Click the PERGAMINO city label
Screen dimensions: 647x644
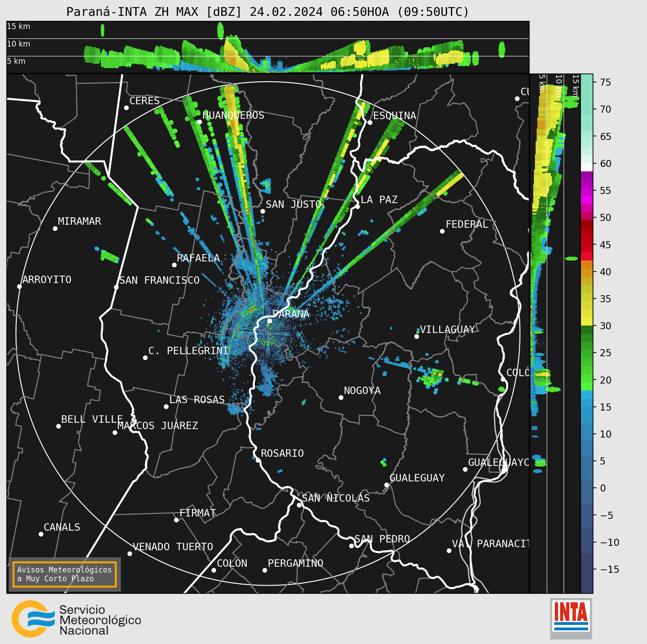295,563
